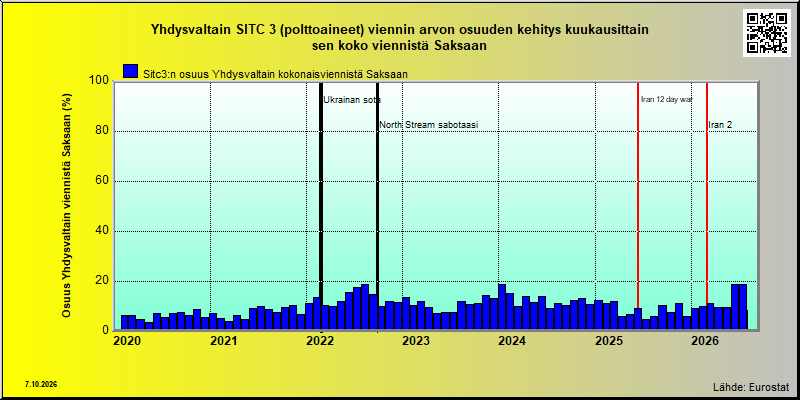Image resolution: width=800 pixels, height=400 pixels.
Task: Click the x-axis label '2023'
Action: pyautogui.click(x=416, y=340)
